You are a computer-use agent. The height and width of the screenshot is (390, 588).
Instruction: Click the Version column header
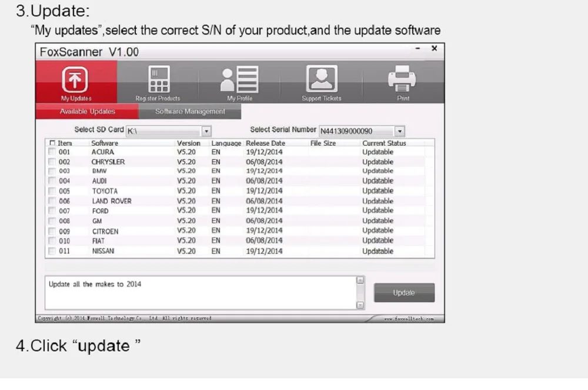point(189,143)
